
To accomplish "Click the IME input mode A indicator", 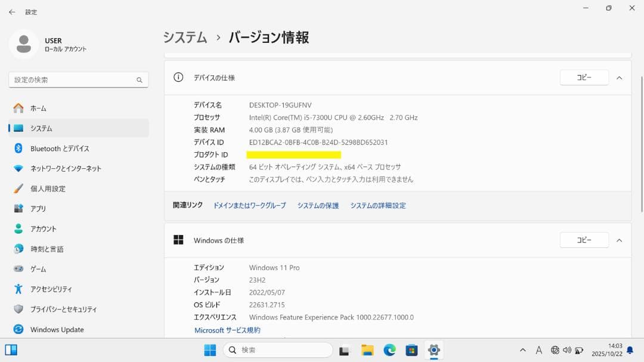I will 539,350.
